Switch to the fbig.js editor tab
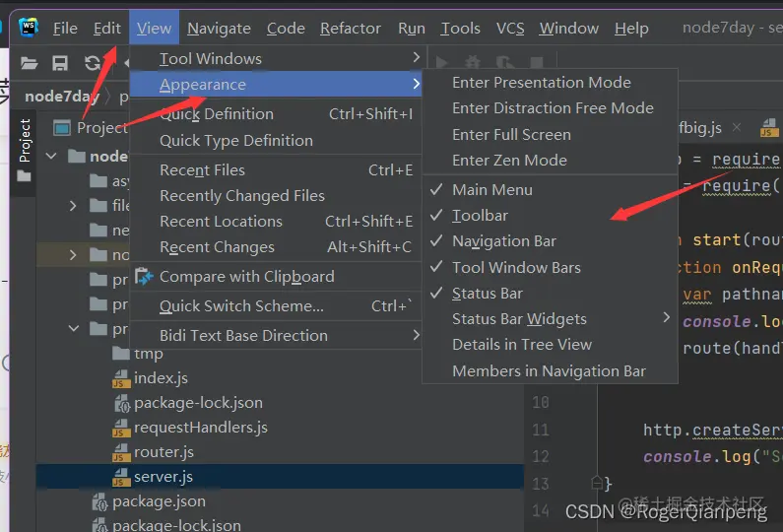The height and width of the screenshot is (532, 783). [x=699, y=128]
